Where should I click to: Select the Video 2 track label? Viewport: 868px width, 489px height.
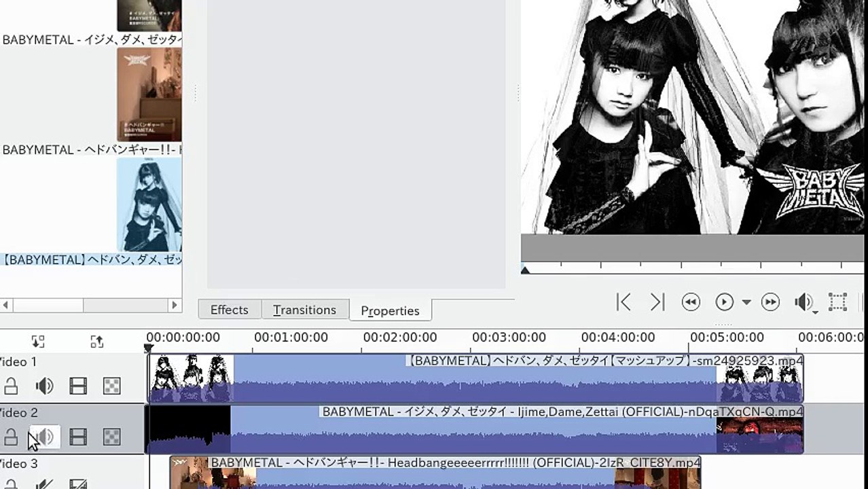18,412
